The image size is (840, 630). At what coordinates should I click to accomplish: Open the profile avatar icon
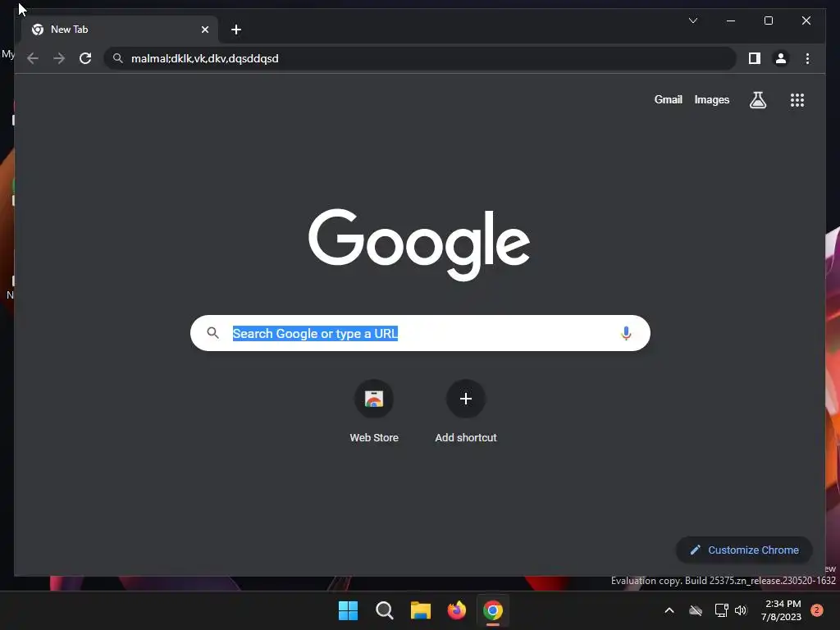pos(781,58)
